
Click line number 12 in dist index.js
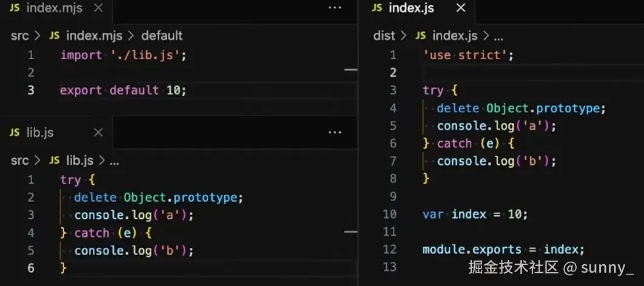tap(389, 249)
